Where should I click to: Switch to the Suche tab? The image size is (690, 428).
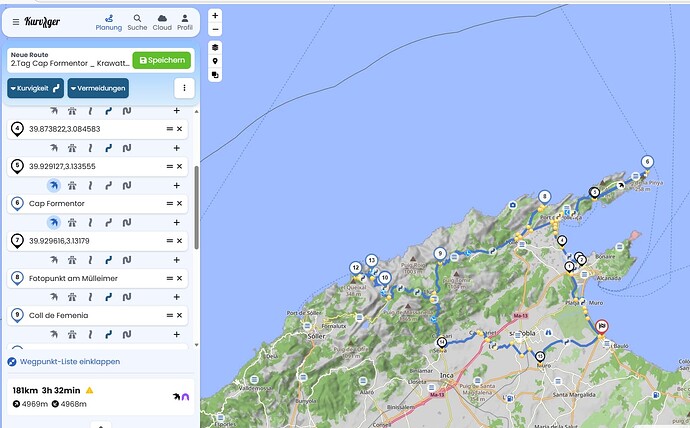click(x=137, y=22)
